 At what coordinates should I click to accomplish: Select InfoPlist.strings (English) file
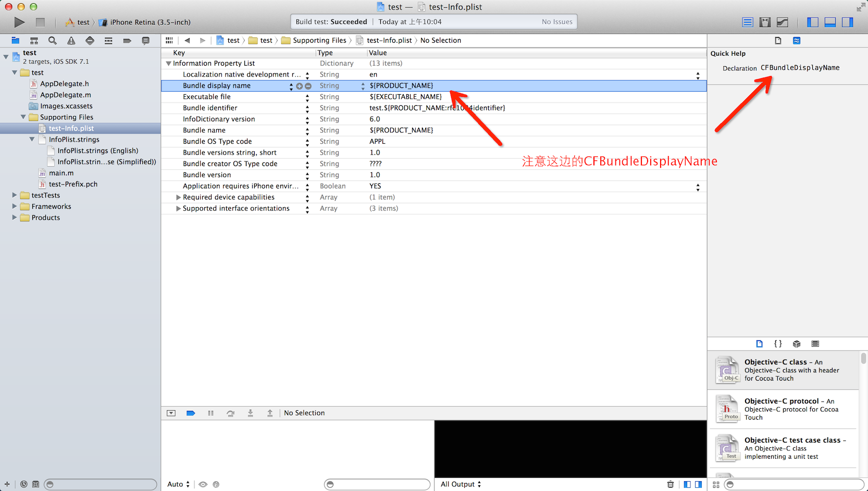pos(98,150)
